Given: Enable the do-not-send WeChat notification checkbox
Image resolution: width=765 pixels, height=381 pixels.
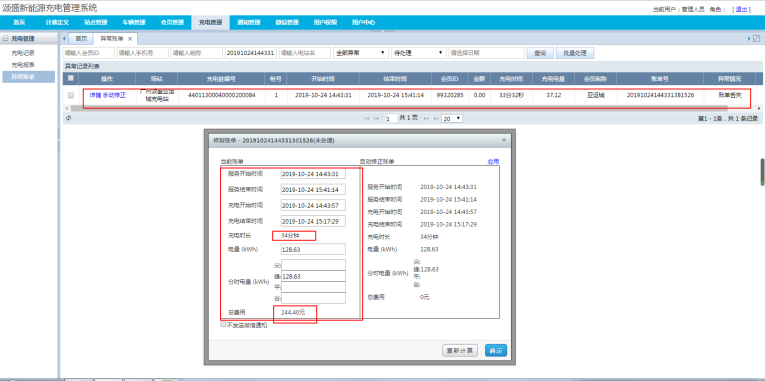Looking at the screenshot, I should pyautogui.click(x=223, y=324).
